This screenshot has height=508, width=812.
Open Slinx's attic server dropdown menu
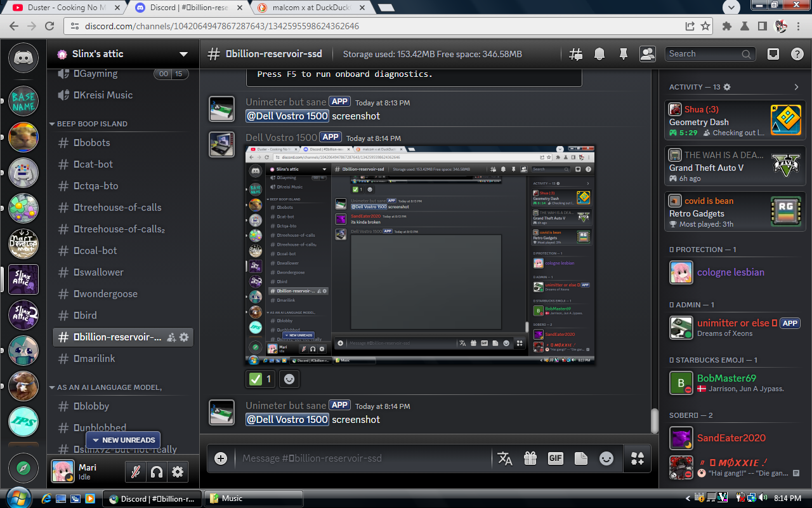(x=183, y=54)
